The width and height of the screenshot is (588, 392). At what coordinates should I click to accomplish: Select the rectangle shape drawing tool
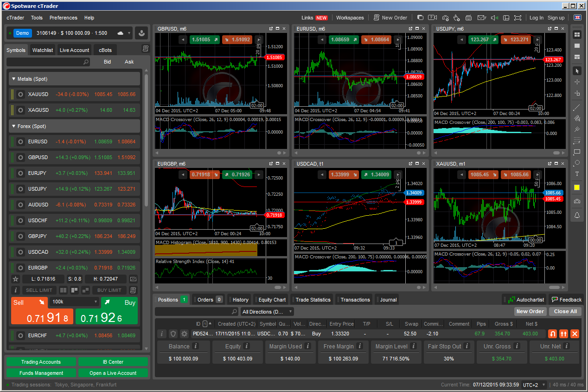(577, 152)
